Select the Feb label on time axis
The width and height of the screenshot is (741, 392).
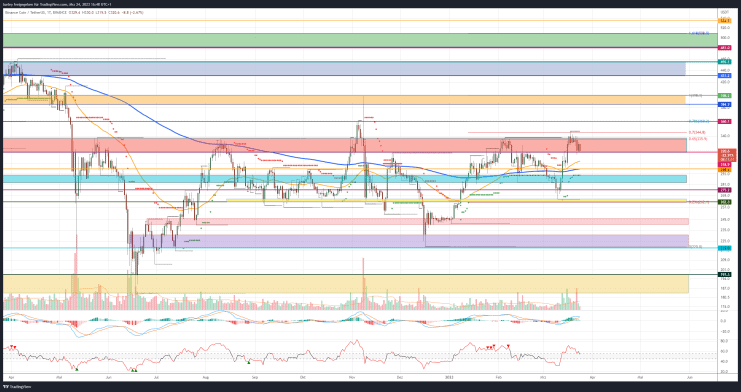[x=498, y=378]
